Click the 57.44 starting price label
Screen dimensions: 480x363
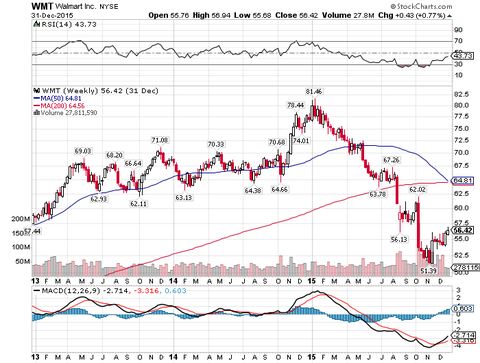pyautogui.click(x=33, y=231)
